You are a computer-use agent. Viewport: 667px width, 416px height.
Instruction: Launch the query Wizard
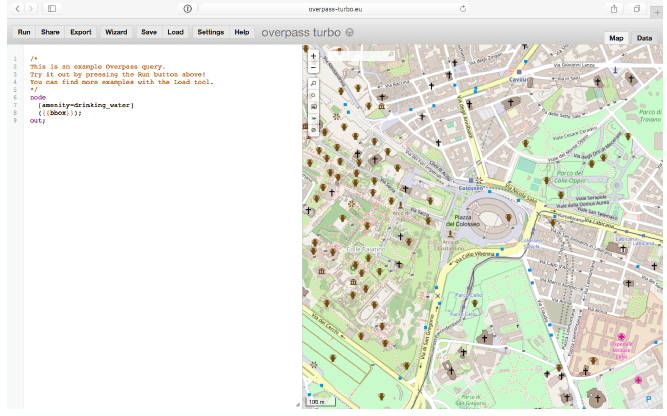click(116, 32)
